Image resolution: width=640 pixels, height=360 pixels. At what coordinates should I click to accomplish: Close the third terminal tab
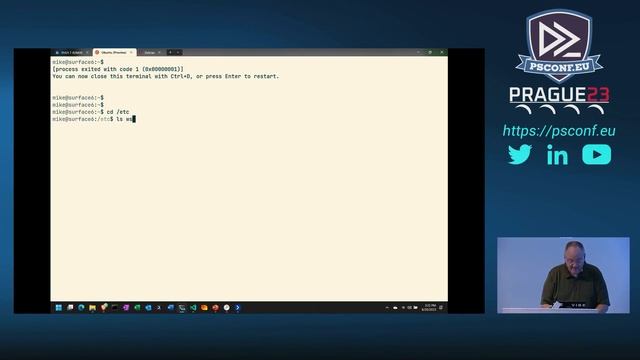click(159, 53)
